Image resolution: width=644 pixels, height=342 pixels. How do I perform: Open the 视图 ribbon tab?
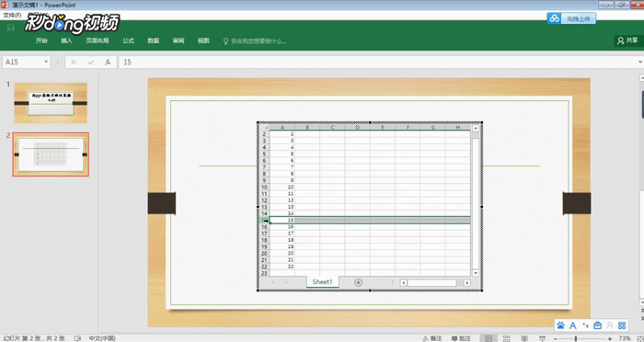(x=203, y=40)
